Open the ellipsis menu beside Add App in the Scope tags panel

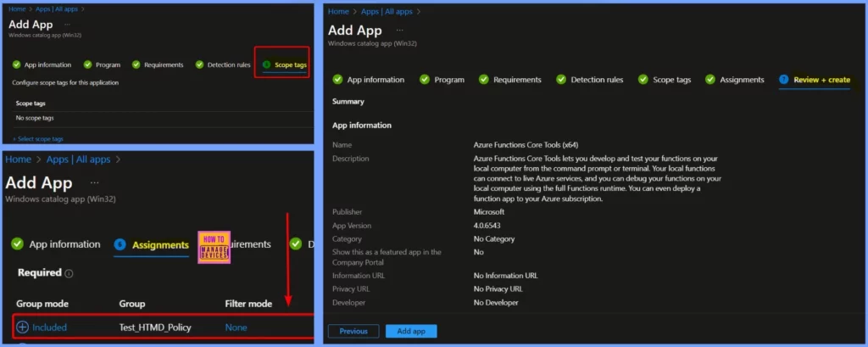pyautogui.click(x=68, y=25)
